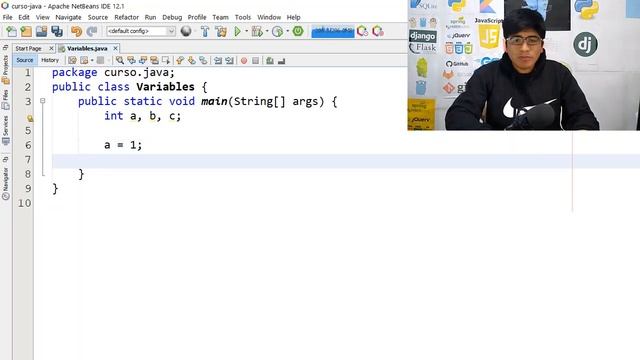Screen dimensions: 640x360
Task: Click the Save All toolbar icon
Action: click(57, 31)
